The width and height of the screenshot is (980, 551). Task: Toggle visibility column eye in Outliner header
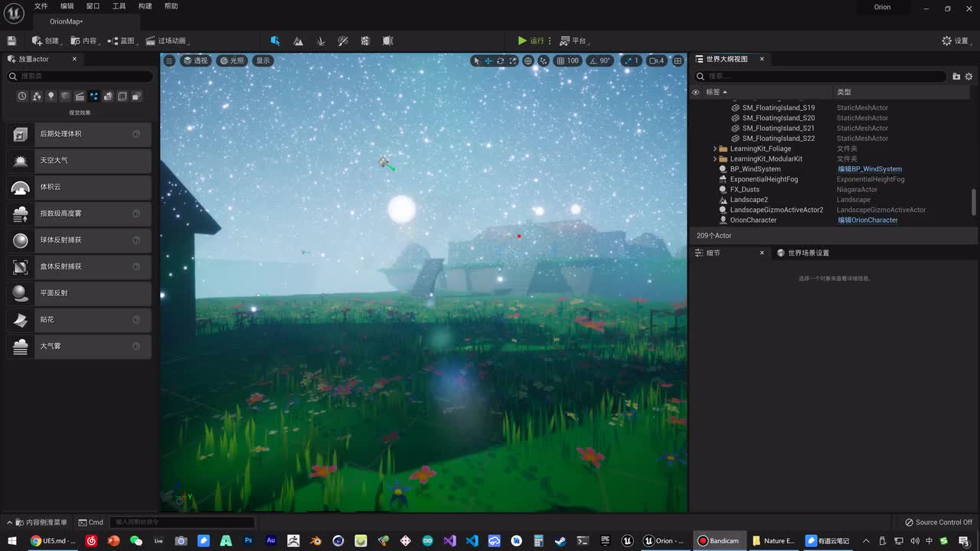[x=696, y=92]
